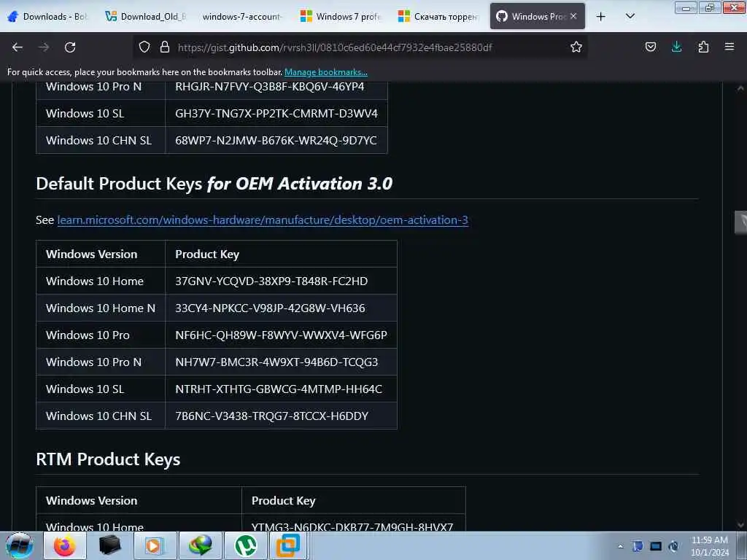Viewport: 747px width, 560px height.
Task: Select the Windows 10 Home OEM key 37GNV
Action: (x=271, y=281)
